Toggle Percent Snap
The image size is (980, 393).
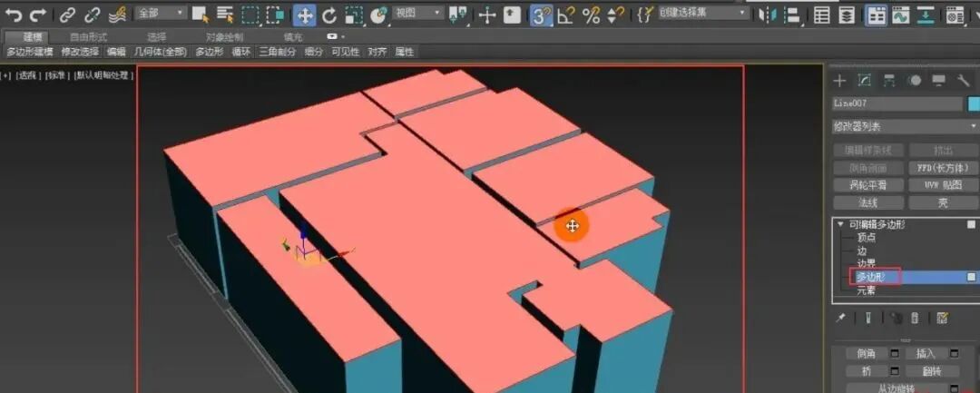tap(592, 15)
